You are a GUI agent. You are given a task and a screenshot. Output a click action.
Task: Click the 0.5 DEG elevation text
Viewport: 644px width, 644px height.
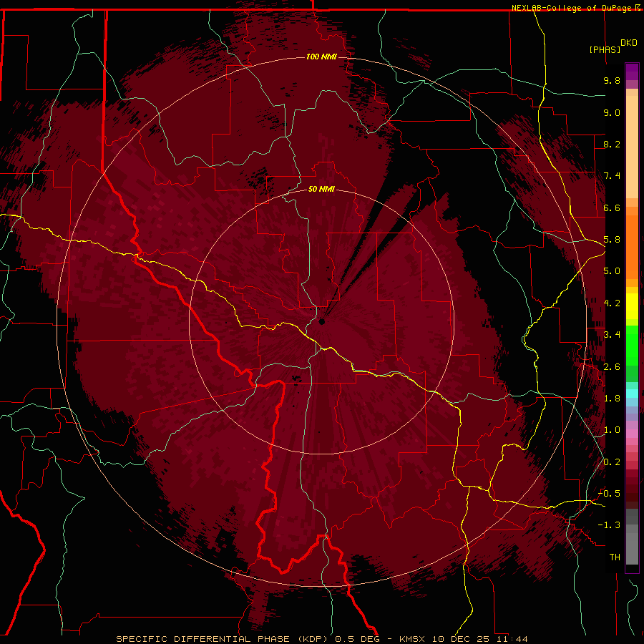pyautogui.click(x=357, y=639)
